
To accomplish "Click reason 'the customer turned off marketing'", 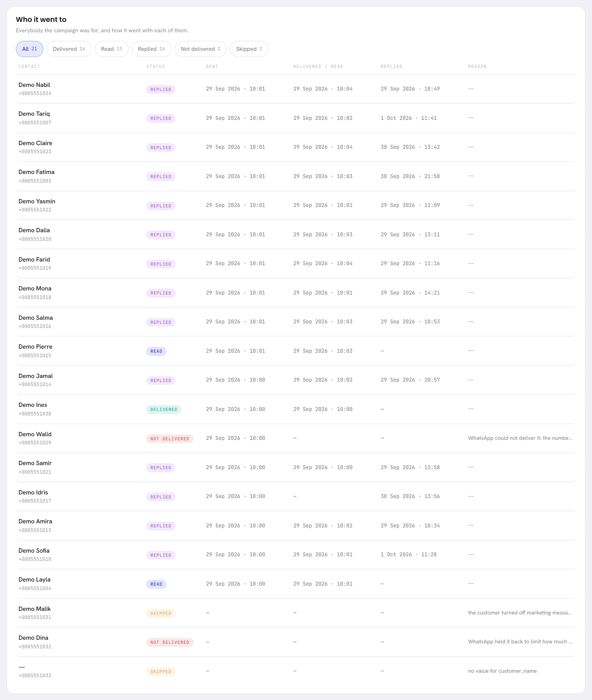I will tap(520, 613).
